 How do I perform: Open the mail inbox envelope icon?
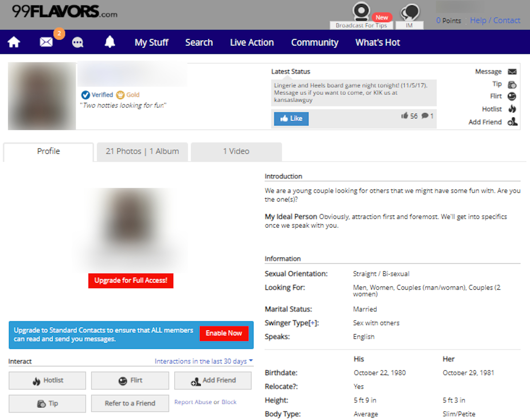click(x=46, y=42)
